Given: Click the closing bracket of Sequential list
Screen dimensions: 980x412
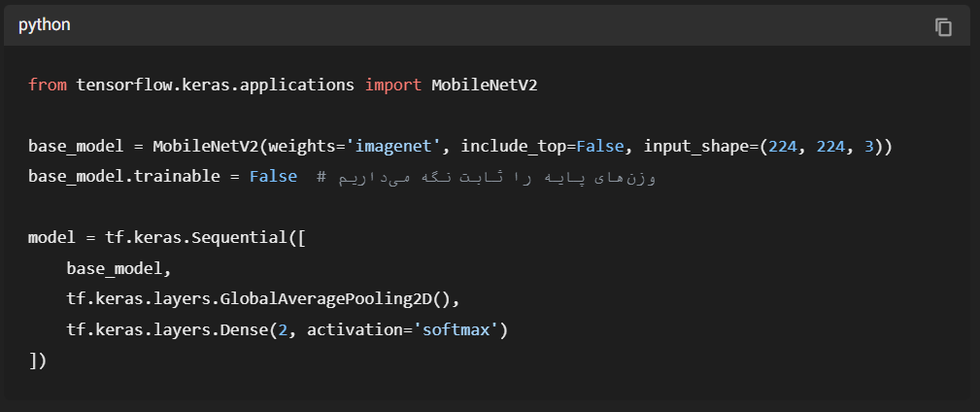Looking at the screenshot, I should tap(33, 360).
